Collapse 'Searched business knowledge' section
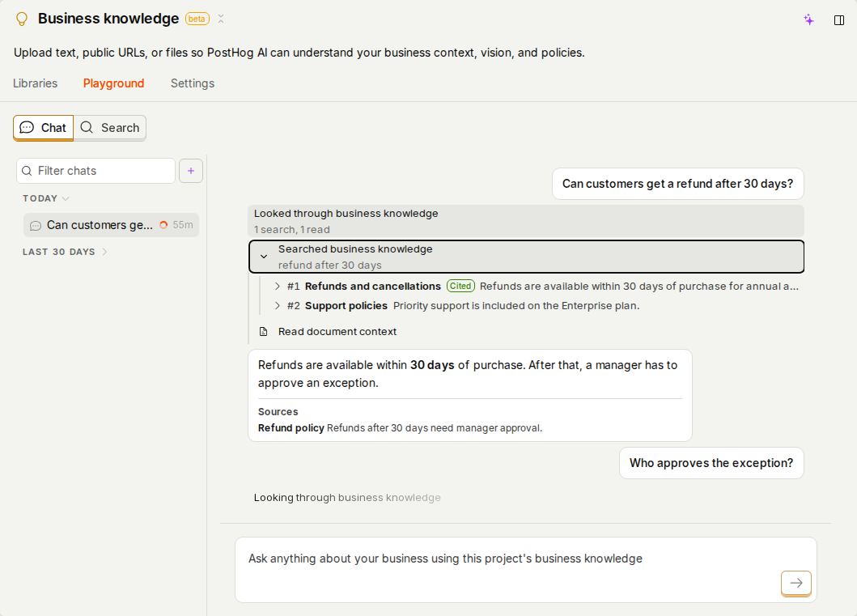857x616 pixels. pyautogui.click(x=526, y=257)
